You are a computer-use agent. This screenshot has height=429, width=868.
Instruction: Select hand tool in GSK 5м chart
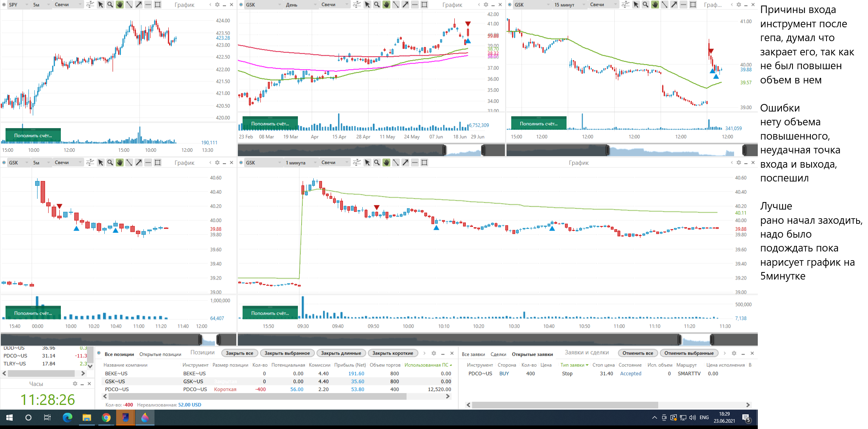[x=120, y=163]
